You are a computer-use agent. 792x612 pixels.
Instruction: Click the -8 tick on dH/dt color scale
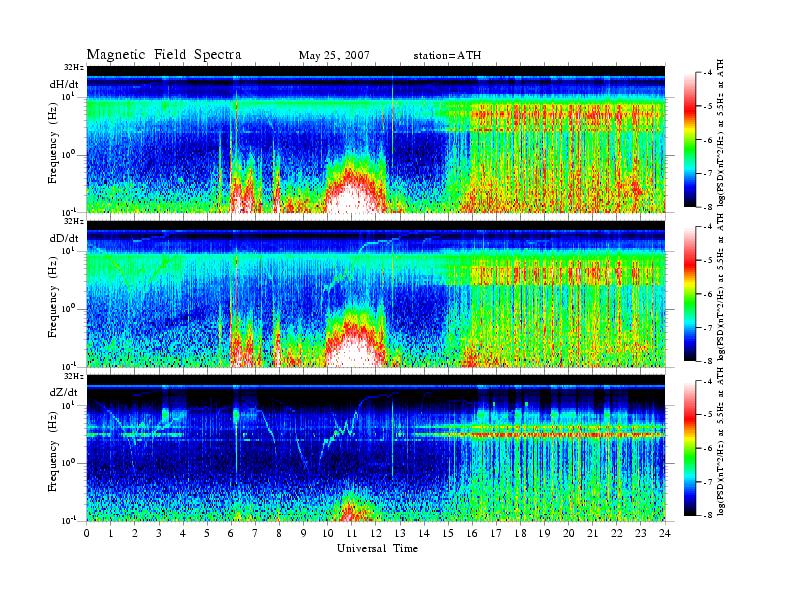(x=709, y=207)
